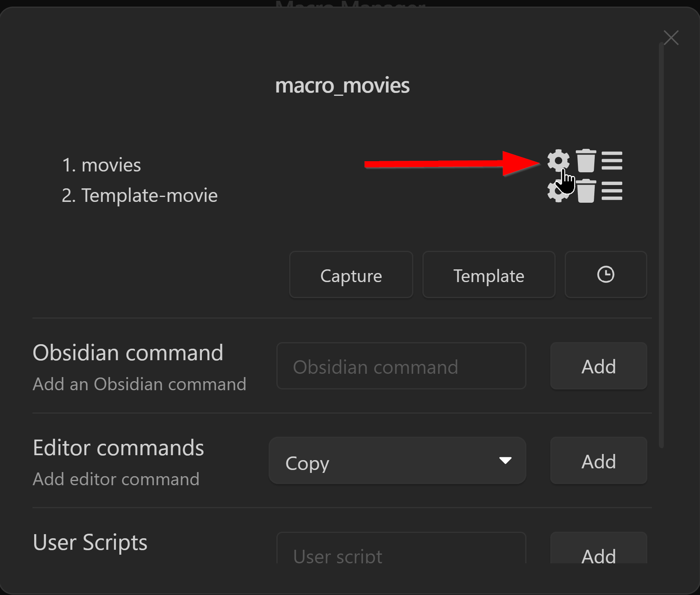Click reorder handle on Template-movie row
The image size is (700, 595).
tap(612, 191)
